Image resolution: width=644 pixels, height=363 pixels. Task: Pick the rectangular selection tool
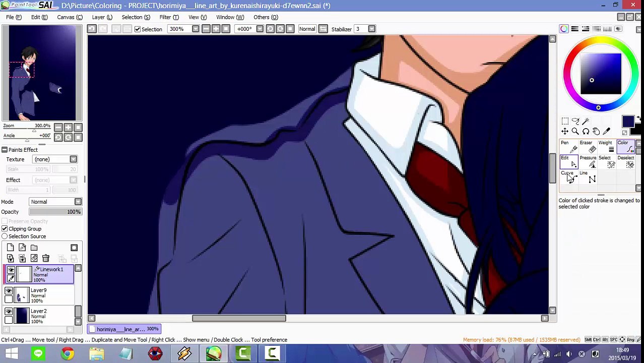(x=565, y=121)
